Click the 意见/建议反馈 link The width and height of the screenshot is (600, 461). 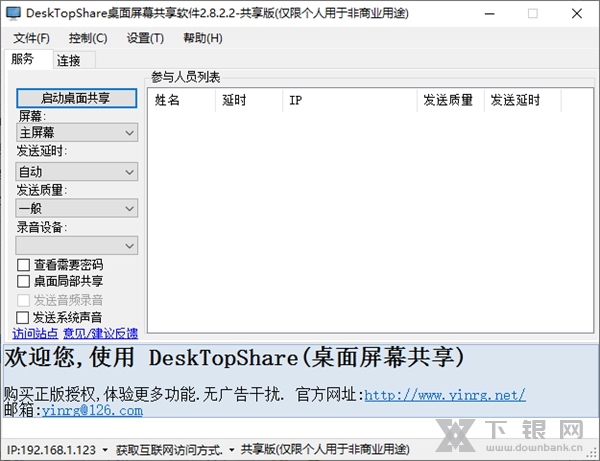click(x=100, y=333)
